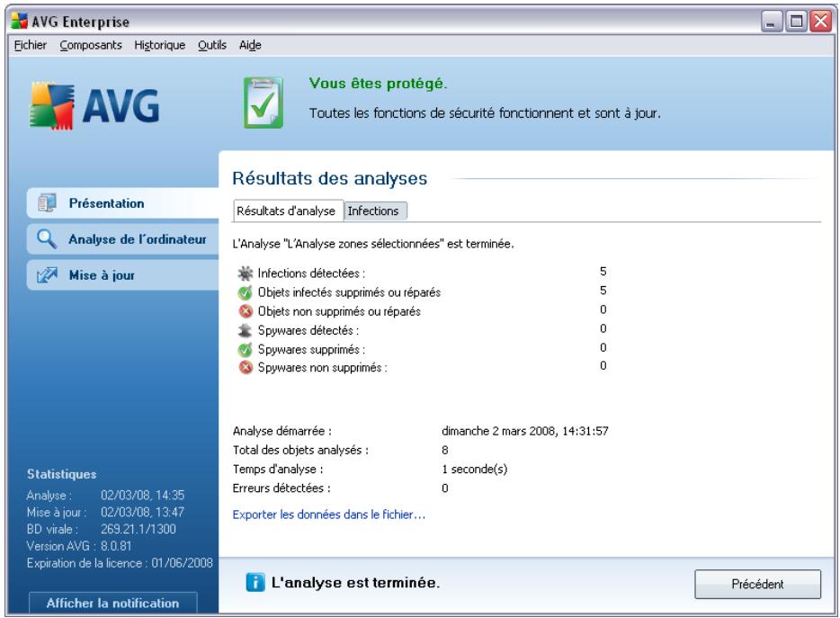Click the 'Statistiques' heading in sidebar
The width and height of the screenshot is (840, 618).
(x=62, y=474)
